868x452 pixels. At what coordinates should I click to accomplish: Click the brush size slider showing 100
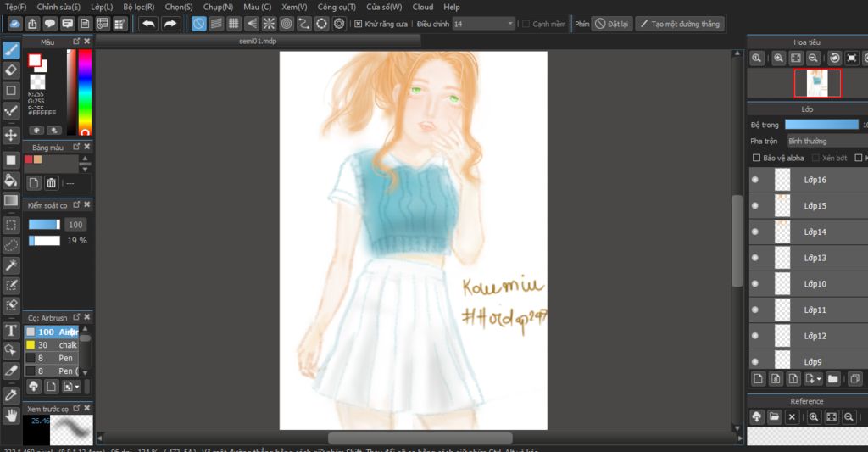tap(44, 225)
